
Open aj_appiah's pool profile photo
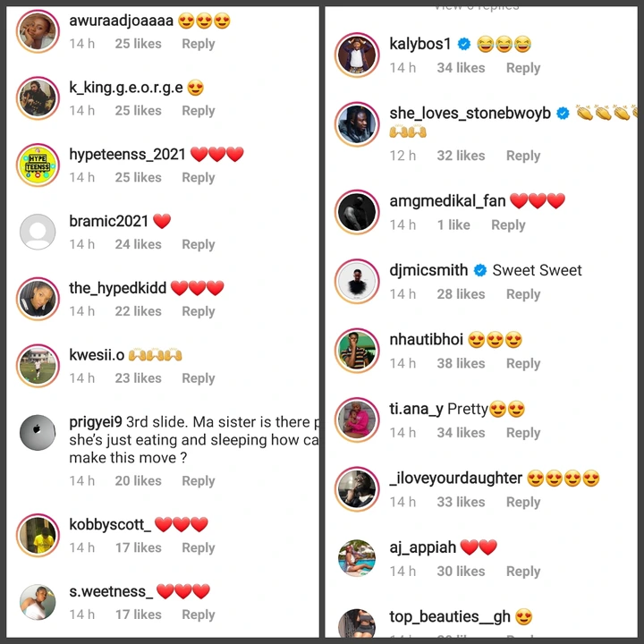tap(357, 558)
